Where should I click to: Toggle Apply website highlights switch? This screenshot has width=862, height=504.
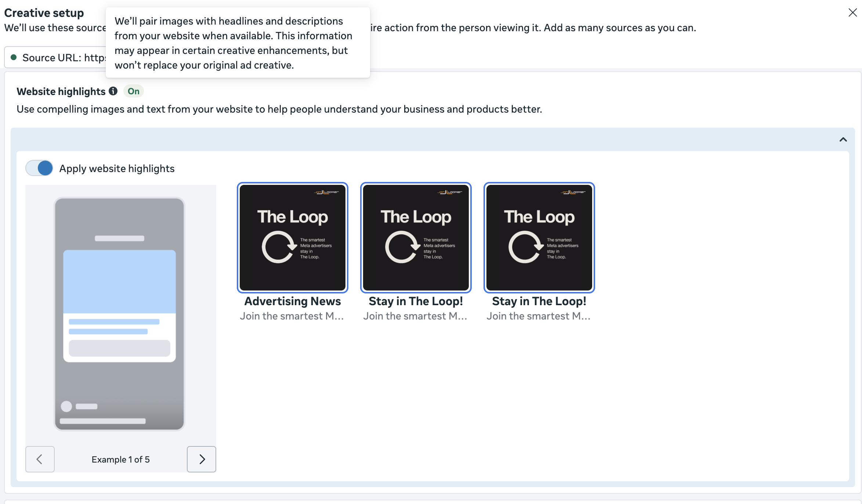(x=39, y=168)
